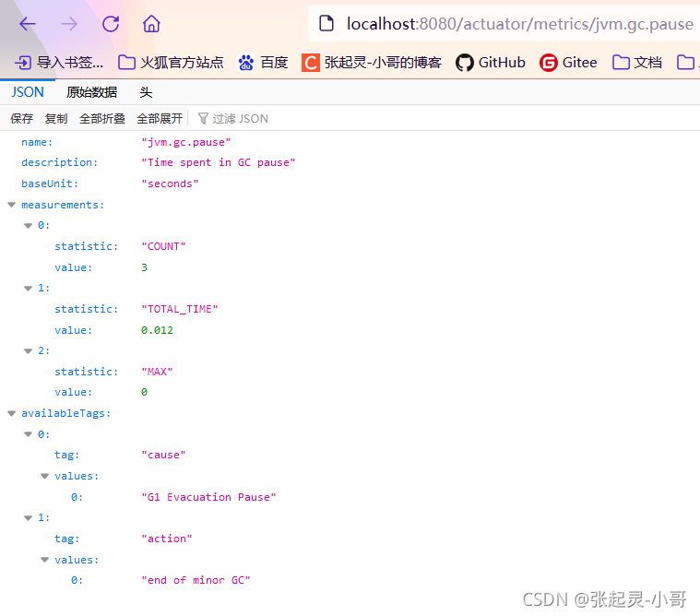Switch to the JSON tab
Viewport: 700px width, 616px height.
[28, 92]
